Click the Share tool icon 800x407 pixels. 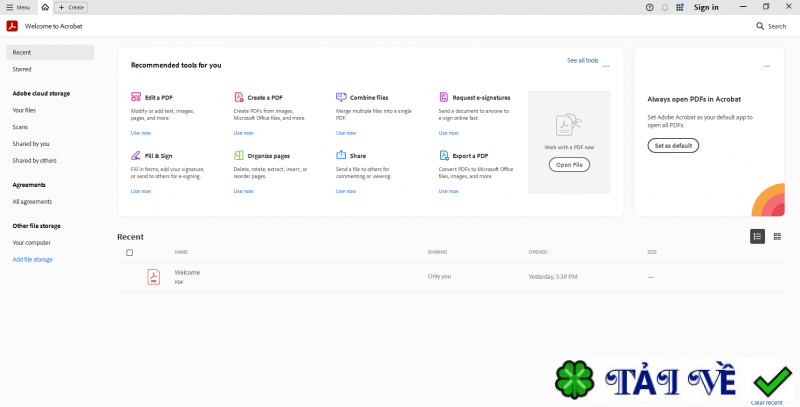coord(341,155)
